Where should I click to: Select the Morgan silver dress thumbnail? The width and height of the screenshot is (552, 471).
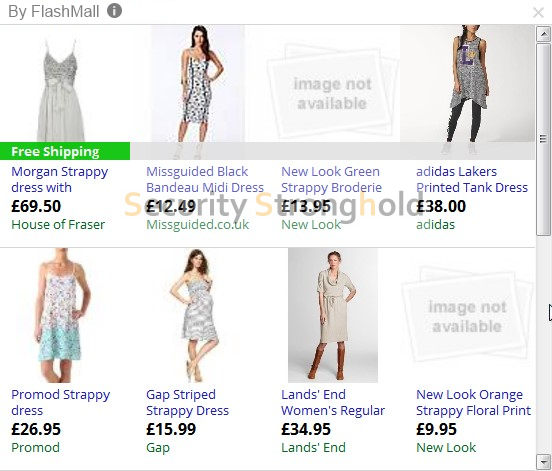click(61, 90)
